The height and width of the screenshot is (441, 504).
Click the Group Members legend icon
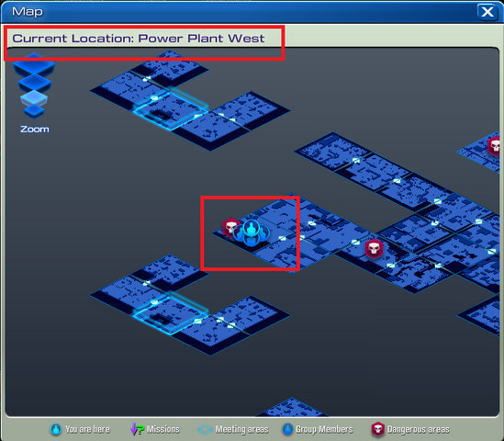[287, 429]
